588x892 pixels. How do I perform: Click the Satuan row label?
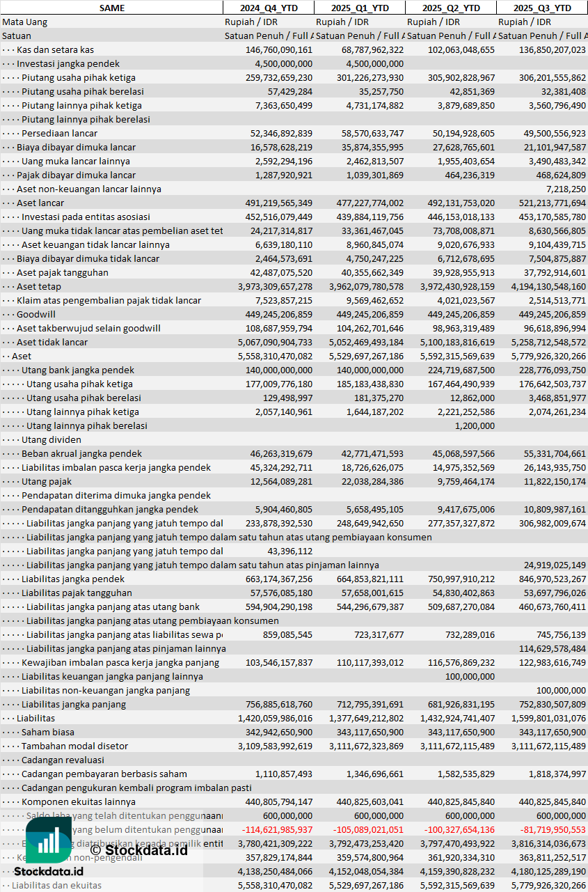click(17, 36)
